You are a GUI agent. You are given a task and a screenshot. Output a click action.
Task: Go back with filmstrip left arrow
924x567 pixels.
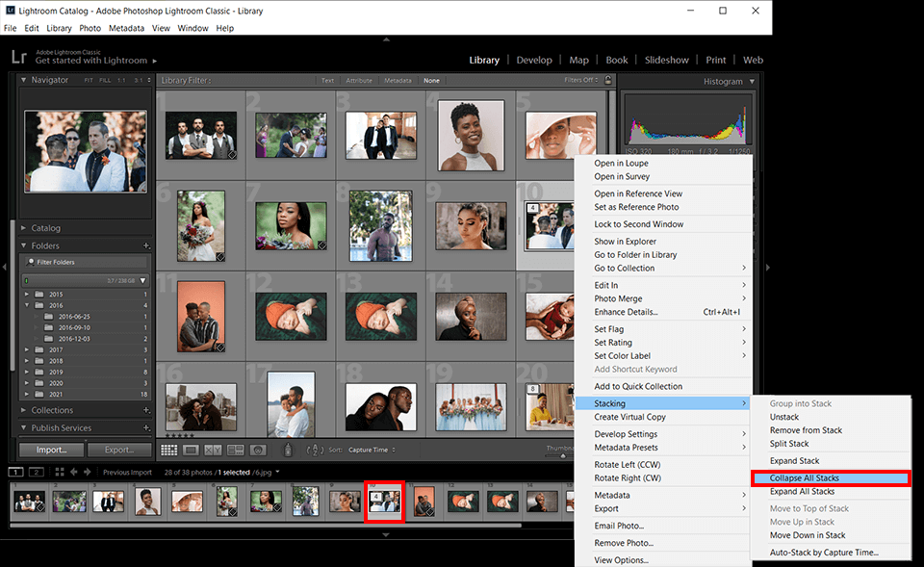pyautogui.click(x=74, y=472)
